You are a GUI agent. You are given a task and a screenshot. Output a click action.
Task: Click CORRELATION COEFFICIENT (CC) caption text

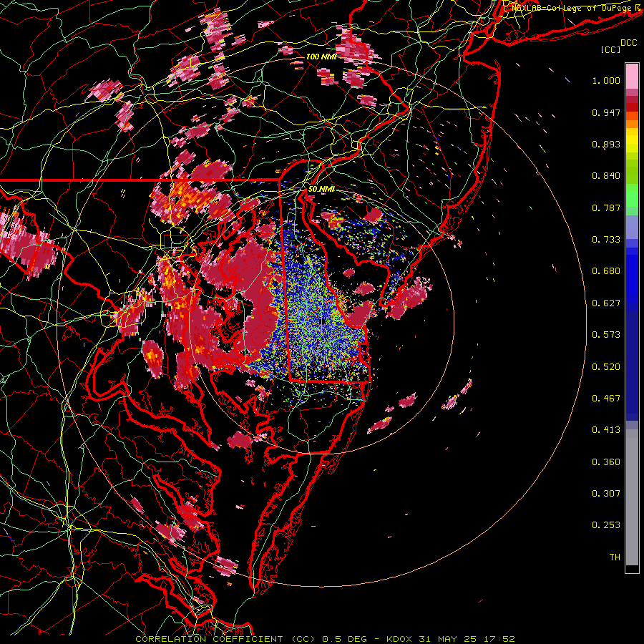pyautogui.click(x=226, y=639)
